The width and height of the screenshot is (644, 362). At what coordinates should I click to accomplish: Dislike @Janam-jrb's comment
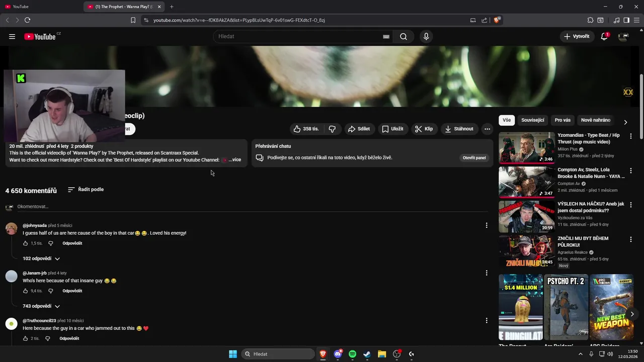click(50, 291)
